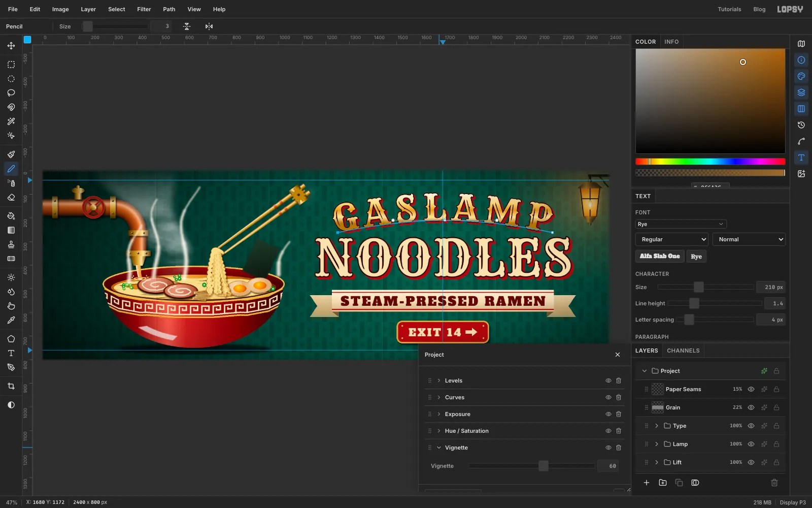Expand the Levels adjustment row

[x=439, y=380]
